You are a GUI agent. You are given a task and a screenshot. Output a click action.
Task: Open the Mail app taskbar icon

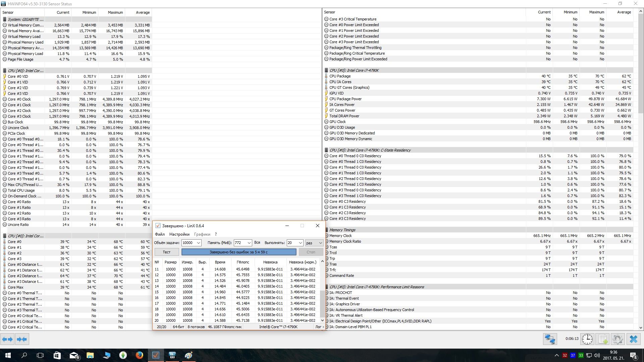click(74, 355)
